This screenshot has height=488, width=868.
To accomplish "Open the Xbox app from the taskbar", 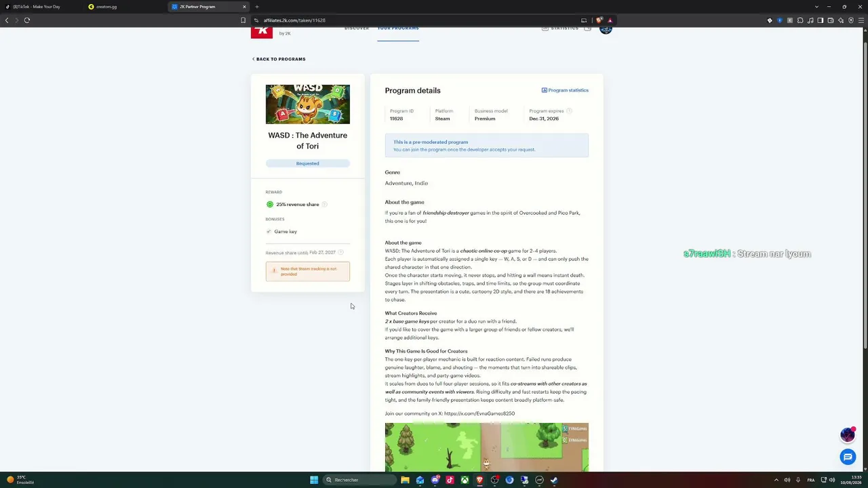I will 465,480.
